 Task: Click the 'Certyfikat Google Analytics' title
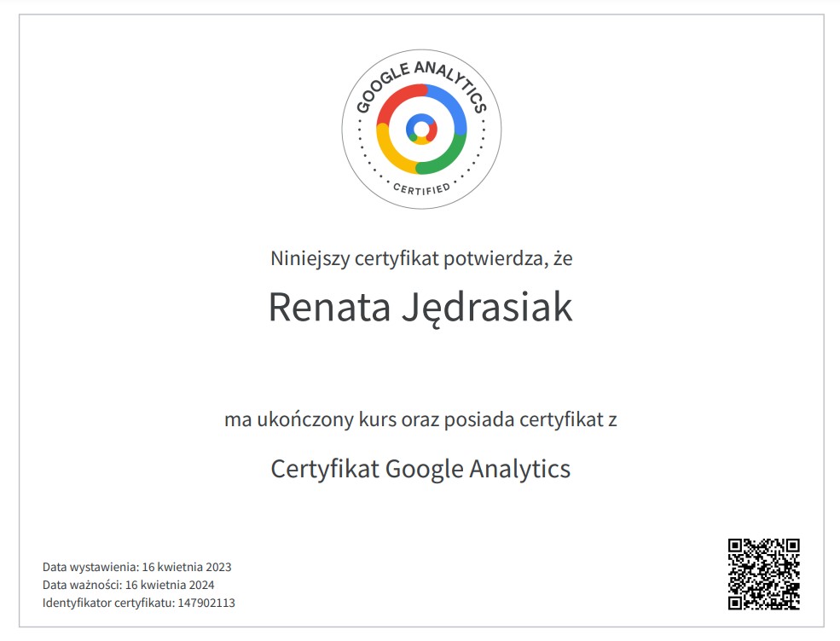420,469
